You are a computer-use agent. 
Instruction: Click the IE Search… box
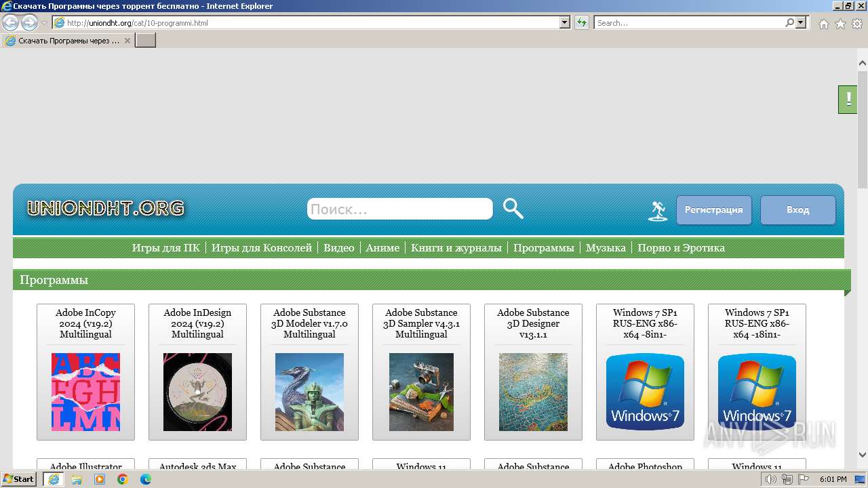pos(689,22)
